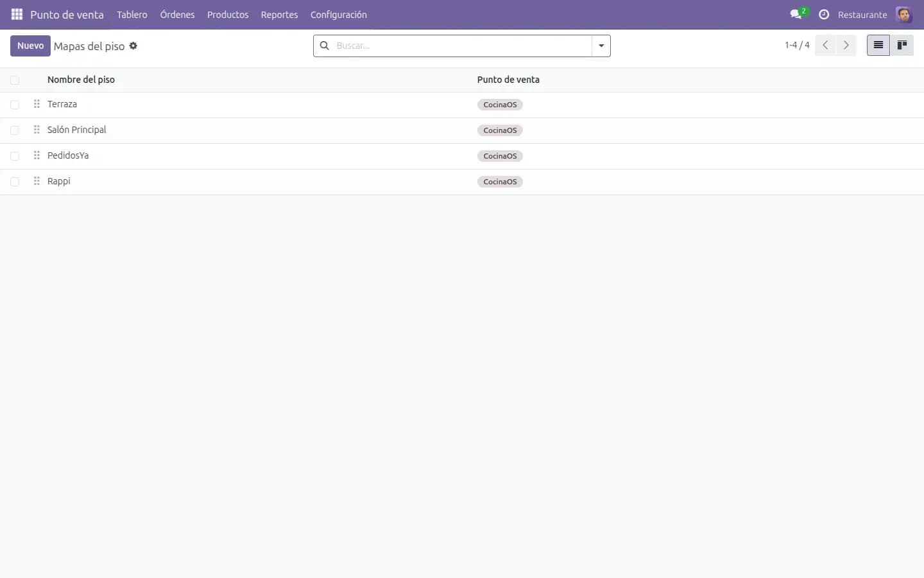Click the CocinaOS tag in Terraza row
Image resolution: width=924 pixels, height=578 pixels.
point(500,105)
